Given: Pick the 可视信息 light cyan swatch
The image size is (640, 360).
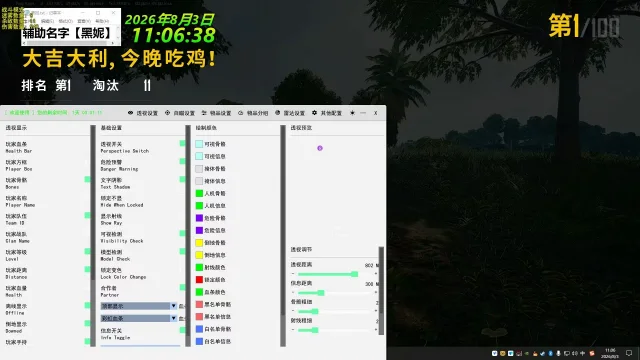Looking at the screenshot, I should 199,156.
